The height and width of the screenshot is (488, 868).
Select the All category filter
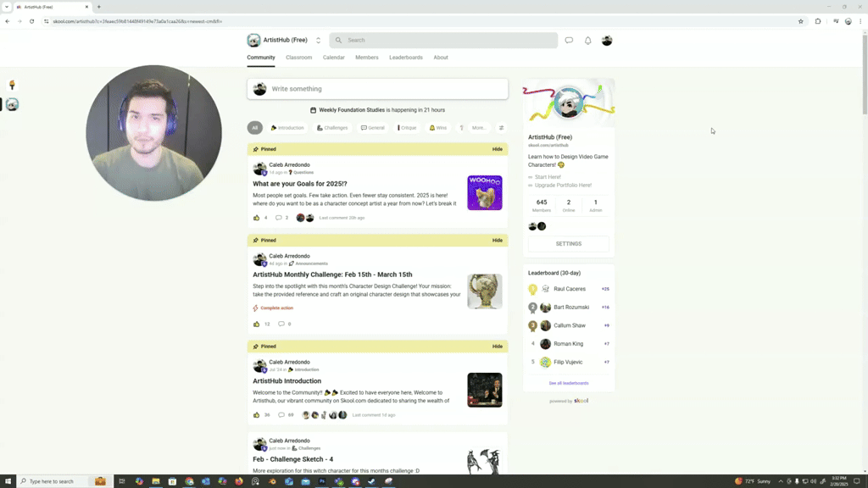pos(254,128)
